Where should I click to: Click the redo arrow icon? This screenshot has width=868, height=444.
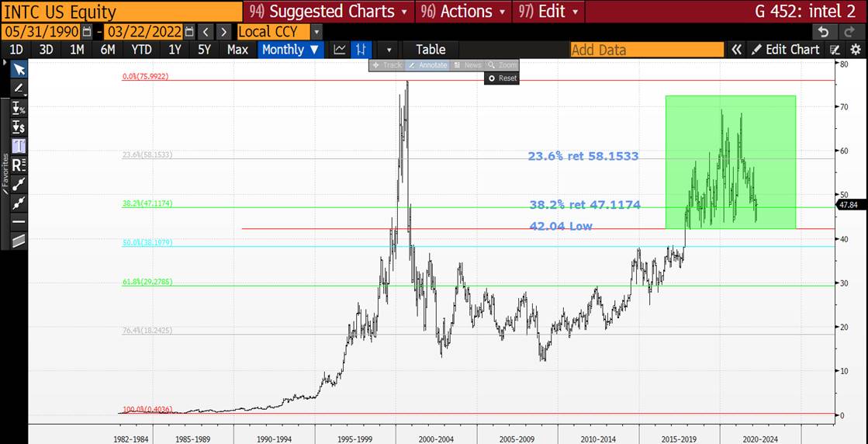coord(849,32)
